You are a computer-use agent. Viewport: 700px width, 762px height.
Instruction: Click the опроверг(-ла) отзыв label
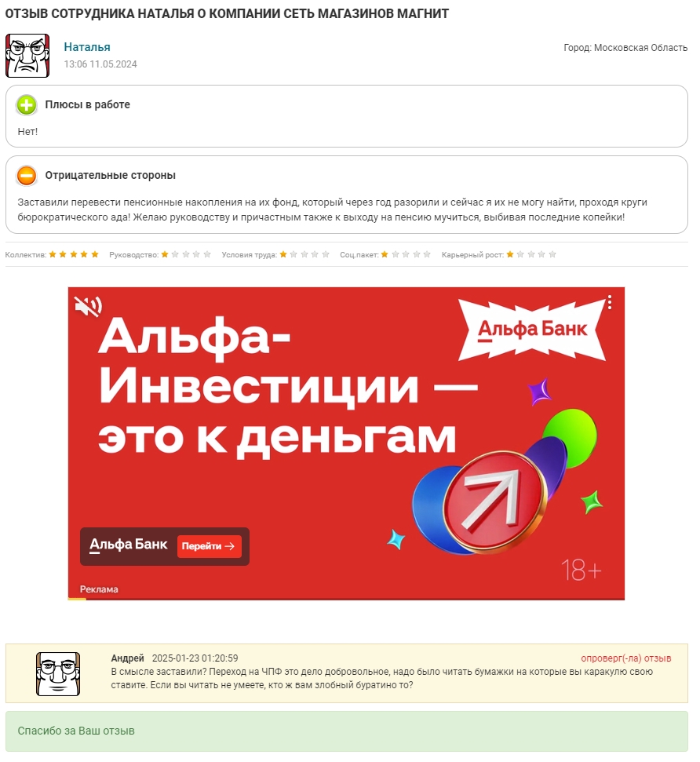click(625, 658)
